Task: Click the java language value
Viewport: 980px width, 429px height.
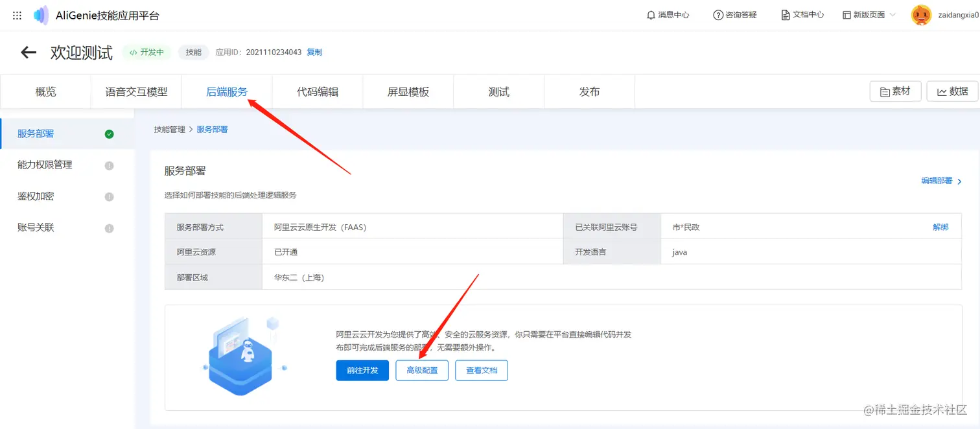Action: click(x=679, y=252)
